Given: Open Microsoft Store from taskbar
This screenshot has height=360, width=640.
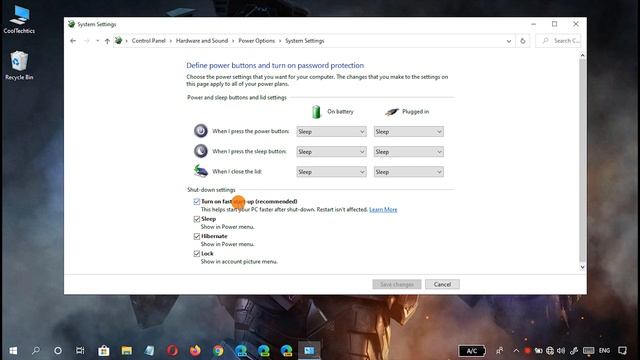Looking at the screenshot, I should pyautogui.click(x=104, y=351).
